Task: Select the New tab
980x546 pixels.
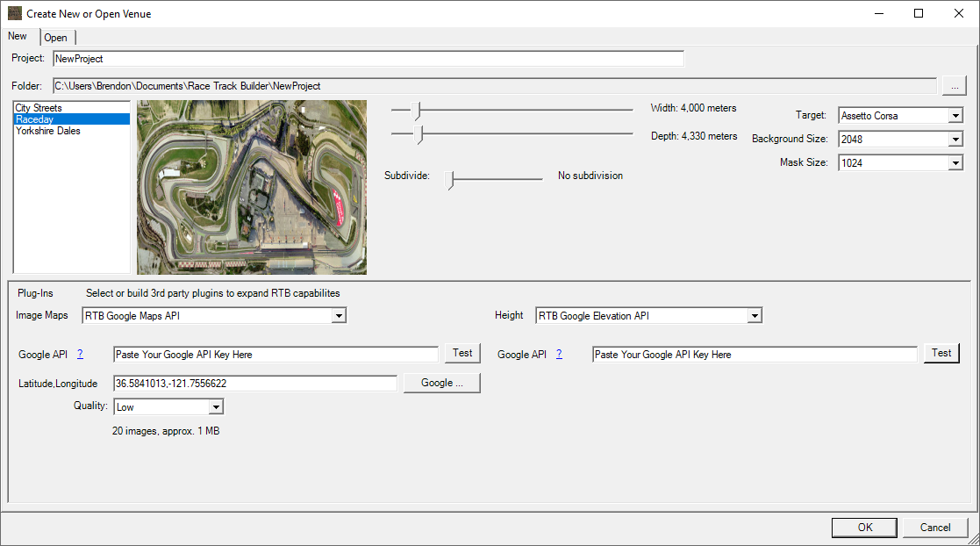Action: pos(18,36)
